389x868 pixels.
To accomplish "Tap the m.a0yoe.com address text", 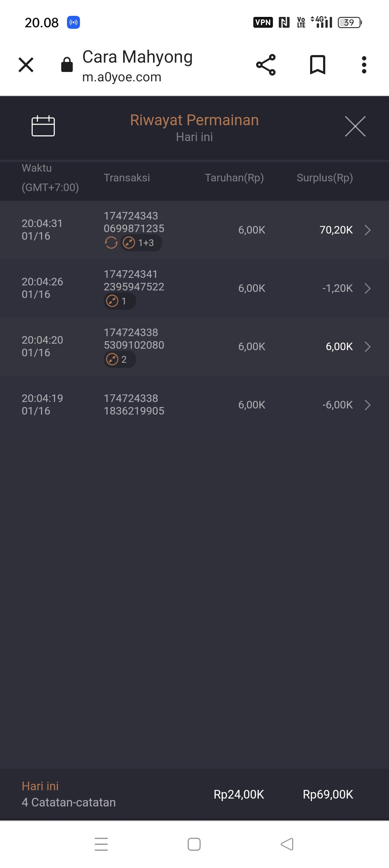I will tap(122, 77).
